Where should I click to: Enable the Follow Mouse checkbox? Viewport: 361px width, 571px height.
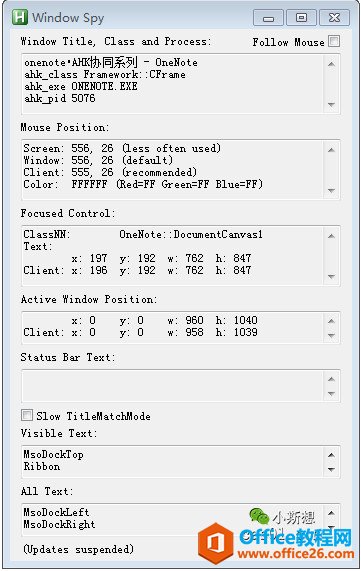[334, 41]
